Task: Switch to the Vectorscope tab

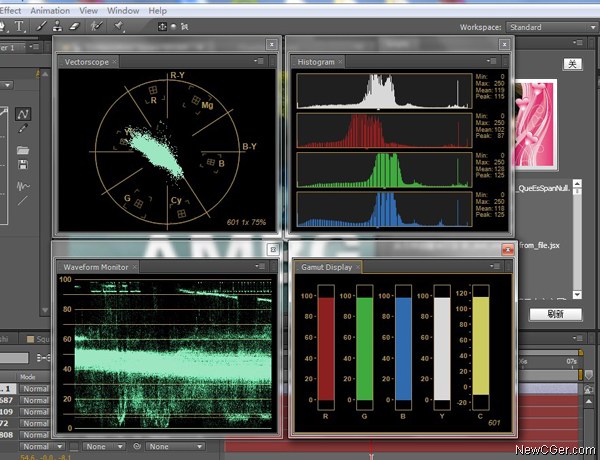Action: (x=86, y=62)
